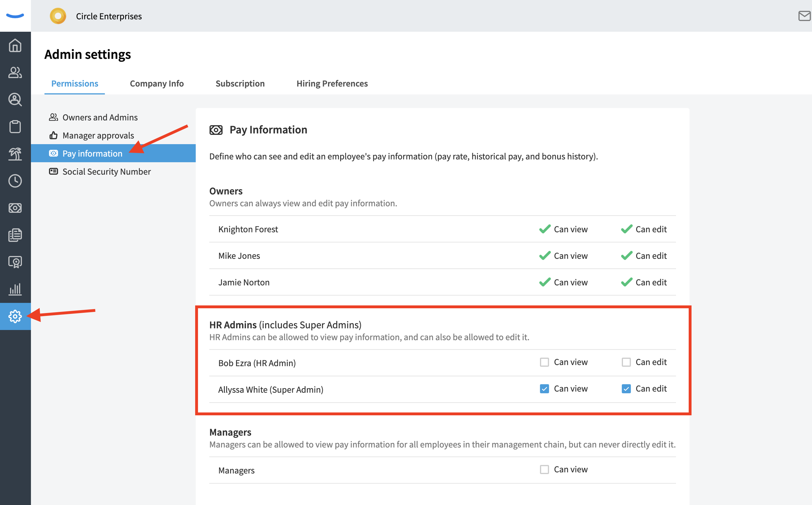Click the Bob Ezra (HR Admin) name
The width and height of the screenshot is (812, 505).
257,363
